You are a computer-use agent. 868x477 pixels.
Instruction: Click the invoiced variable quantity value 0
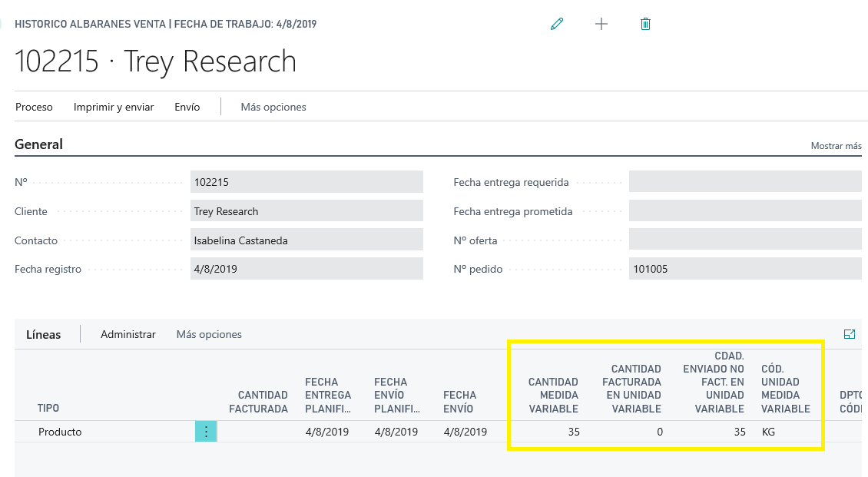[x=660, y=432]
